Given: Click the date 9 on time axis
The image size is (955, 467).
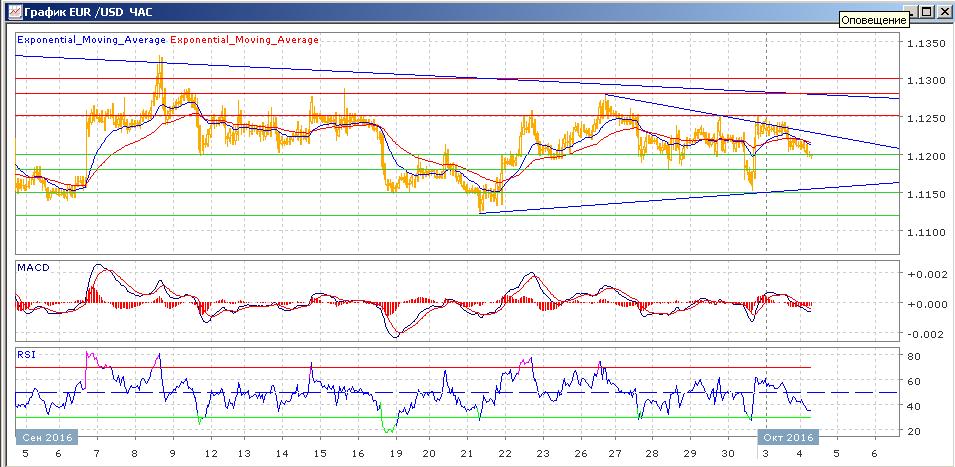Looking at the screenshot, I should [173, 454].
